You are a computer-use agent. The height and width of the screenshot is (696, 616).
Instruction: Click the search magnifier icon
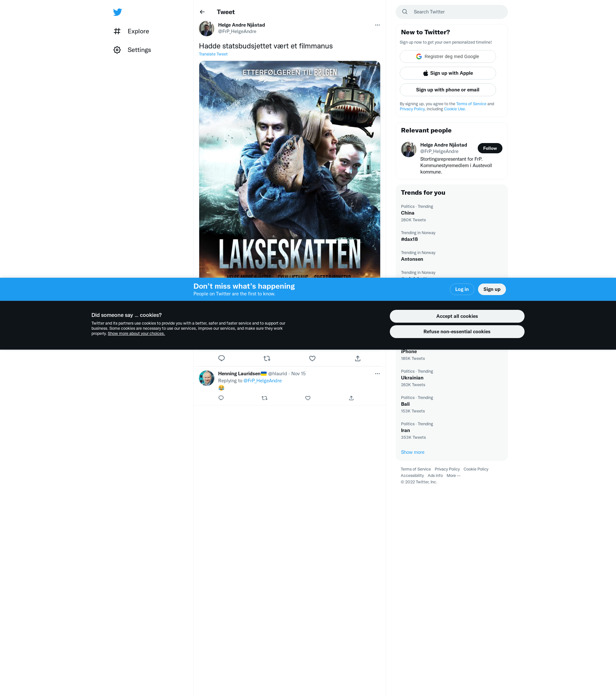(x=405, y=12)
